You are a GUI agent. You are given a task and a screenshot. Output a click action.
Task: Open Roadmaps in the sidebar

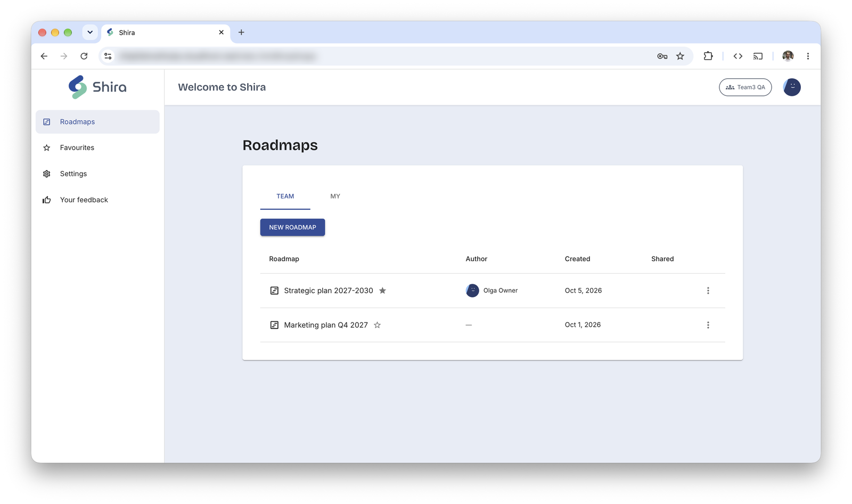coord(97,122)
